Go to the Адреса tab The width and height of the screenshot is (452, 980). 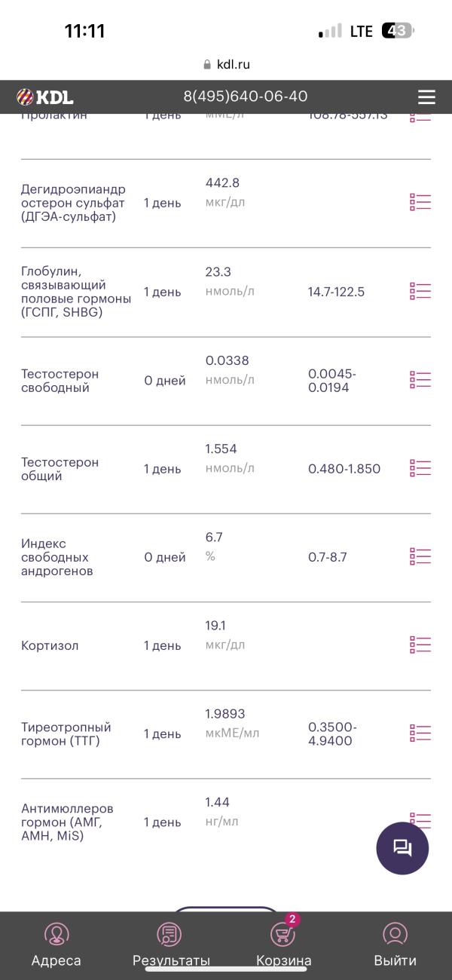56,945
